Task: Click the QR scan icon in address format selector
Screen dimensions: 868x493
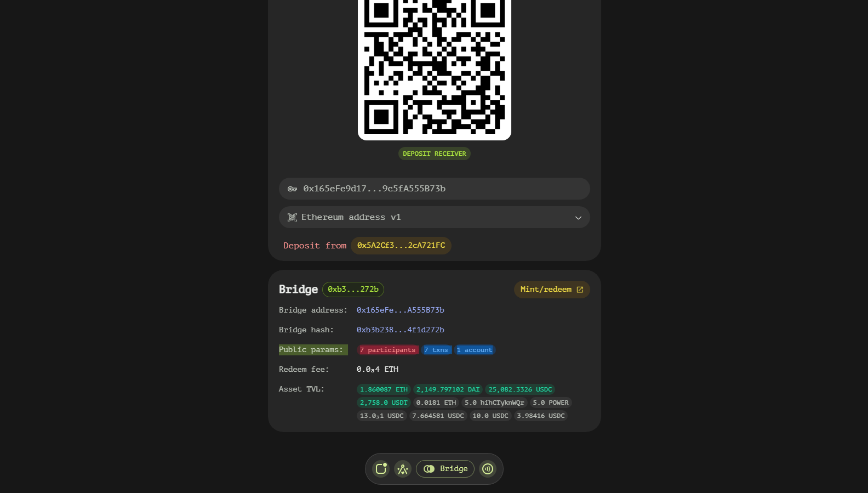Action: coord(293,217)
